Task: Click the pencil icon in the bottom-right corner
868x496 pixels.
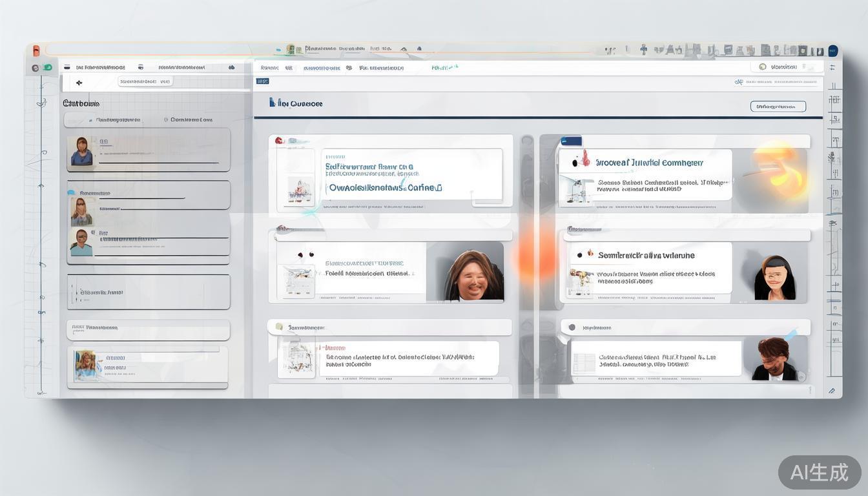Action: click(x=831, y=391)
